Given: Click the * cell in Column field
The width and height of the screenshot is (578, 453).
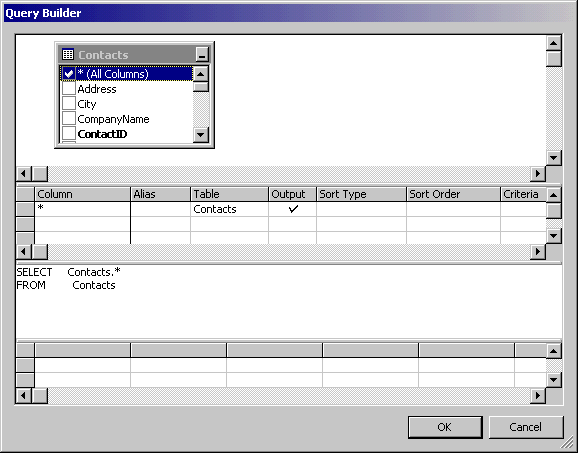Looking at the screenshot, I should pyautogui.click(x=83, y=209).
